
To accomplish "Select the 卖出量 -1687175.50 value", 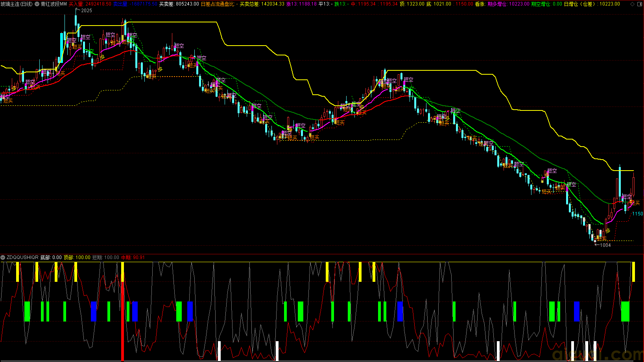I will (x=135, y=4).
